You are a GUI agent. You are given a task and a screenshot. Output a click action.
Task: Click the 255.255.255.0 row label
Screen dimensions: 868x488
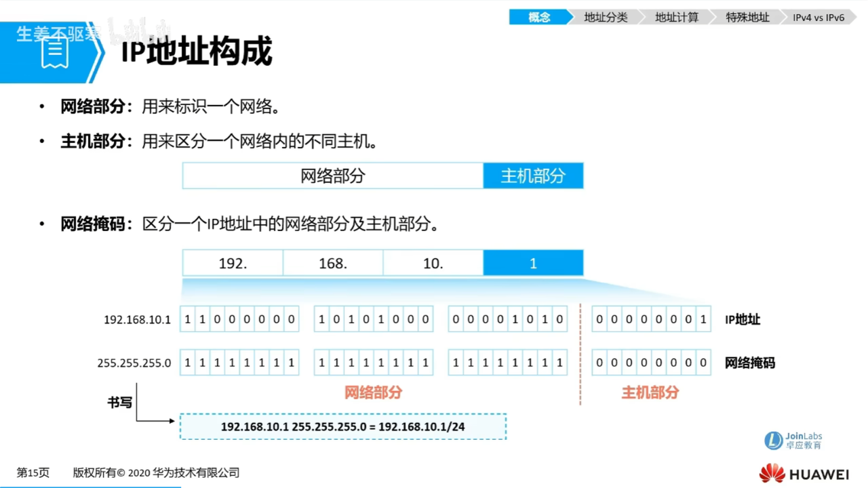[x=134, y=363]
